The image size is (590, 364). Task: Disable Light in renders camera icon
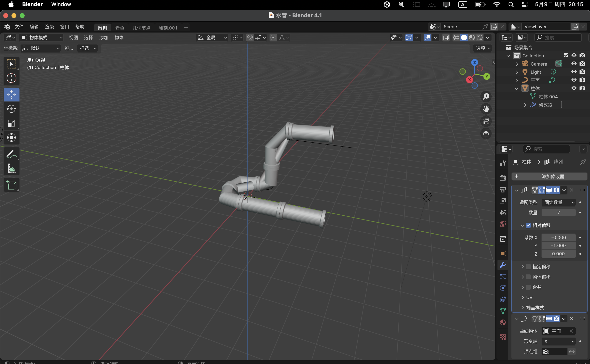tap(582, 72)
